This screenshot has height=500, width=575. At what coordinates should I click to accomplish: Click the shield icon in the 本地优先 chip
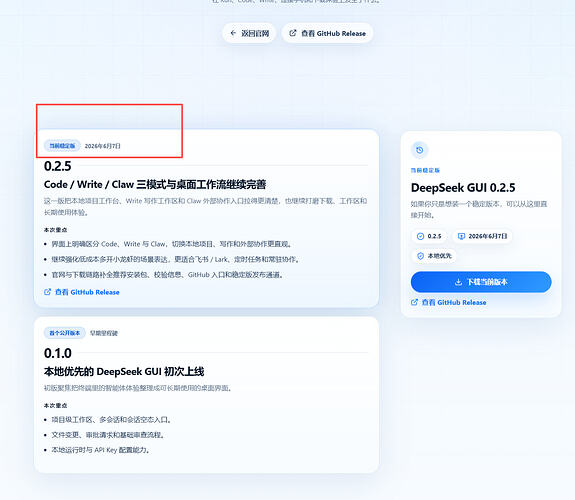tap(420, 256)
